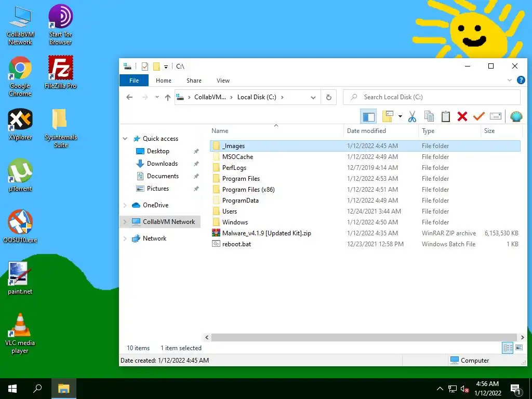Viewport: 532px width, 399px height.
Task: Click the Refresh button beside address bar
Action: pos(328,97)
